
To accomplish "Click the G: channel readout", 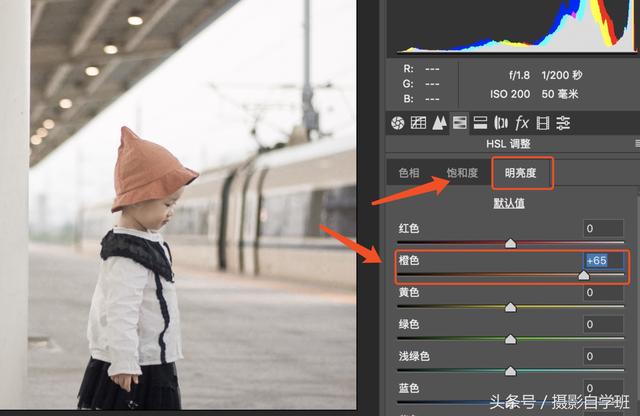I will 421,84.
